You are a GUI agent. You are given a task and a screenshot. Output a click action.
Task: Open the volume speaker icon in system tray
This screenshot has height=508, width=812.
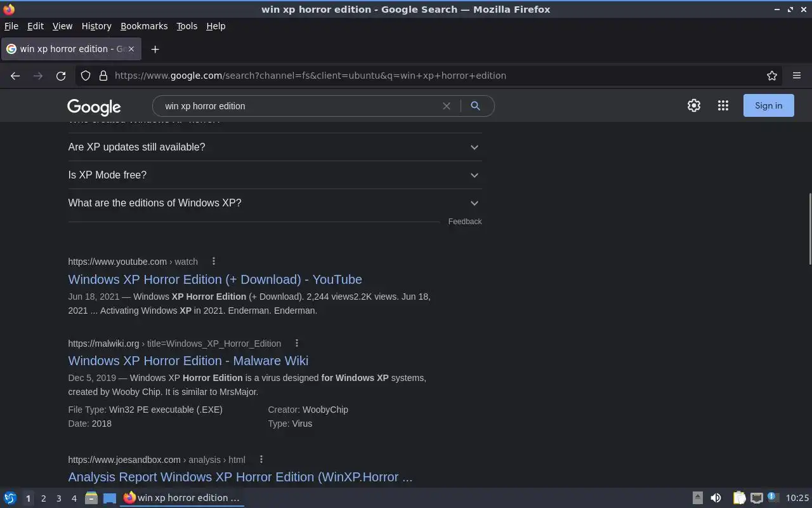pyautogui.click(x=716, y=498)
